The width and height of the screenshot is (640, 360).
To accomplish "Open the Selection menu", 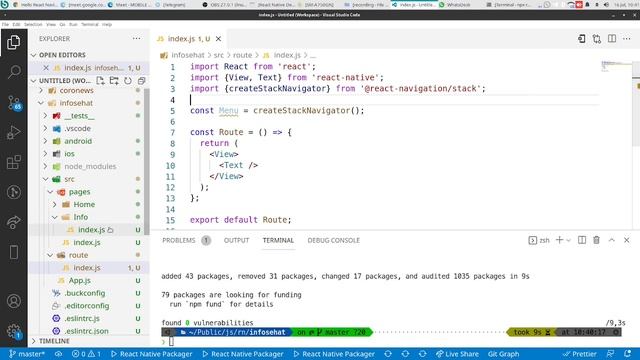I will pyautogui.click(x=33, y=24).
